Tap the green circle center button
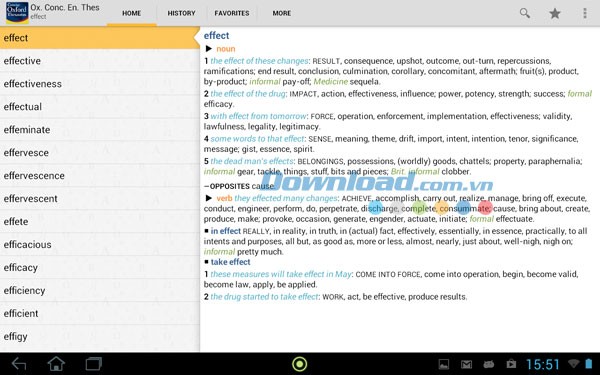 pos(300,364)
